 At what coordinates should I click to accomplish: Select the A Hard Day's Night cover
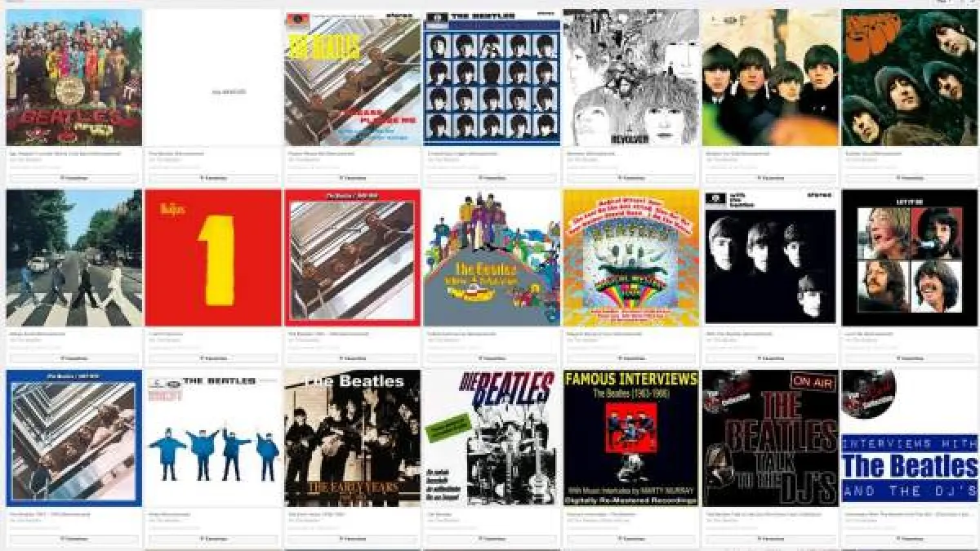click(x=492, y=78)
